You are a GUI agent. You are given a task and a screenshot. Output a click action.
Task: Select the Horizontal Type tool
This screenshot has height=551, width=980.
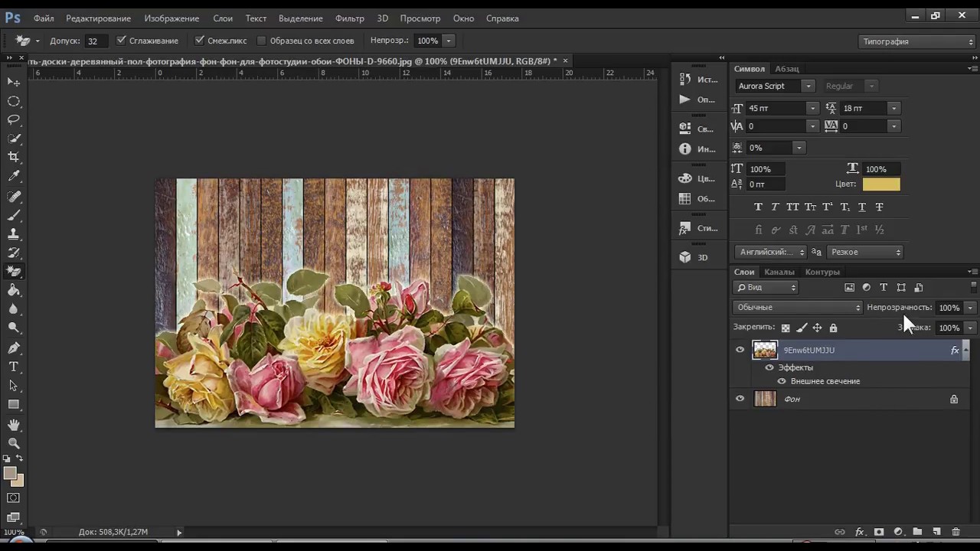pyautogui.click(x=14, y=367)
